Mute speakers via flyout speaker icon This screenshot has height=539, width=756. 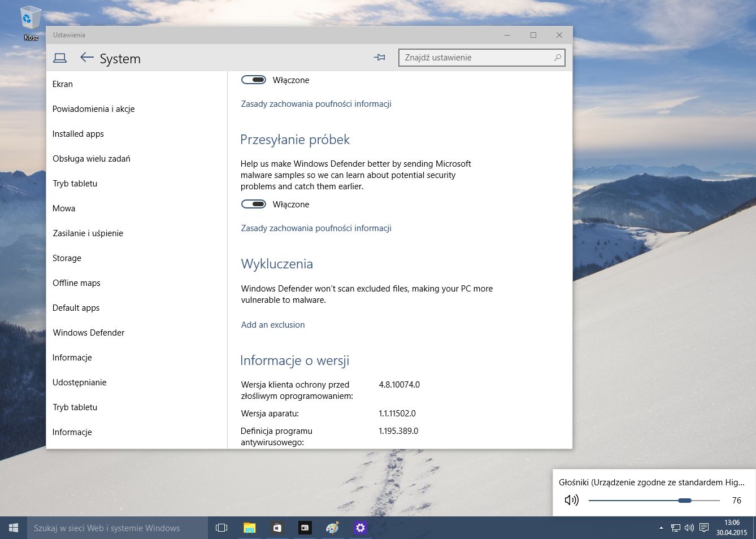tap(572, 500)
